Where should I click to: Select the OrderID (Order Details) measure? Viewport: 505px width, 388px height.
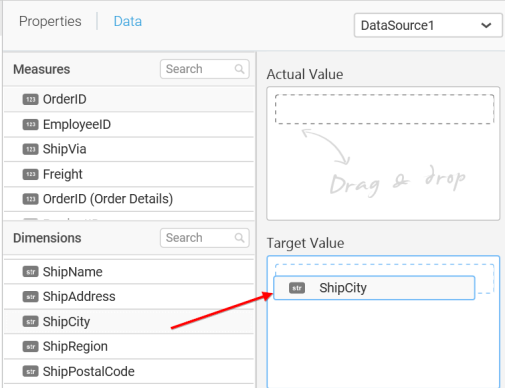[129, 199]
